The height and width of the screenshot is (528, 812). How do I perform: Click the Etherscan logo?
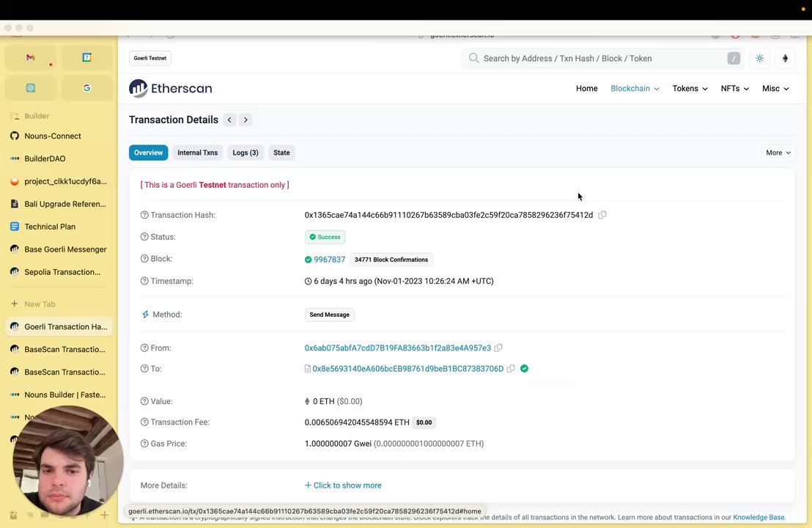click(170, 89)
